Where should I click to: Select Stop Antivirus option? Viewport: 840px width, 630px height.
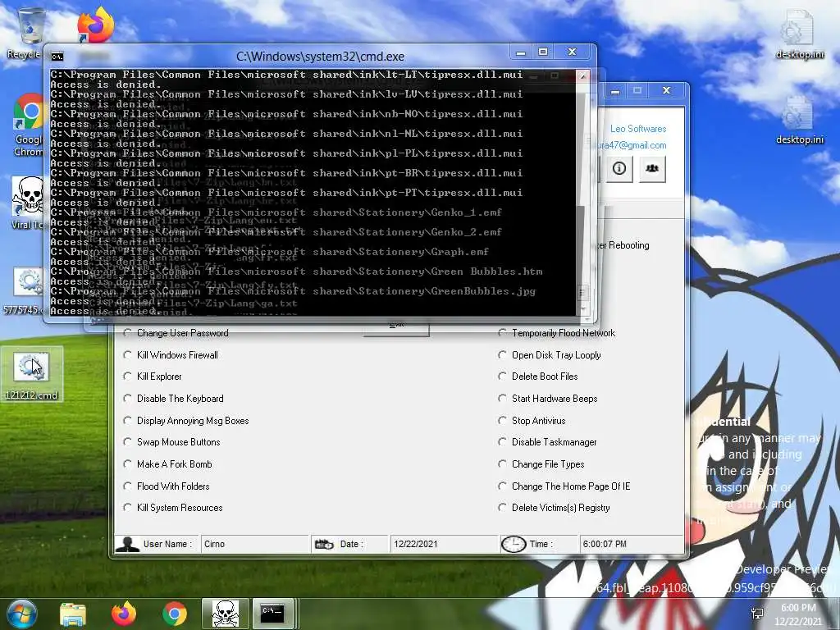point(532,421)
